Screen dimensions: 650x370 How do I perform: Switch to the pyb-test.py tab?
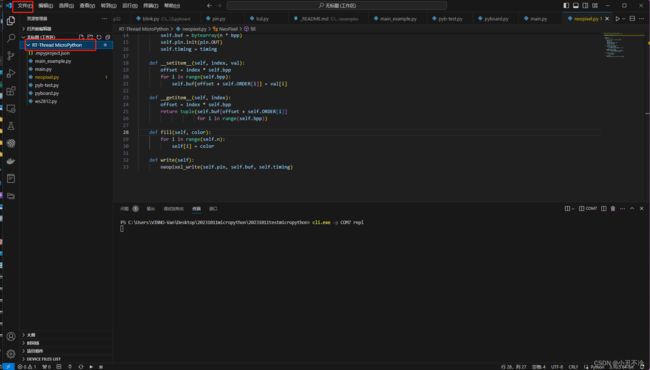[x=449, y=19]
